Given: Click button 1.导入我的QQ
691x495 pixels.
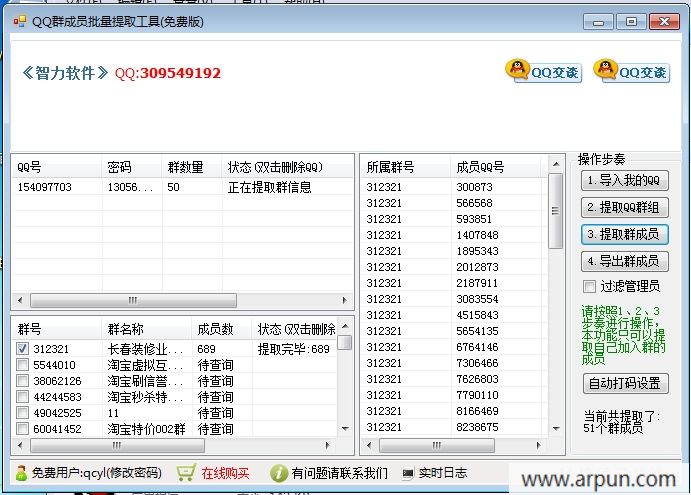Looking at the screenshot, I should click(625, 180).
